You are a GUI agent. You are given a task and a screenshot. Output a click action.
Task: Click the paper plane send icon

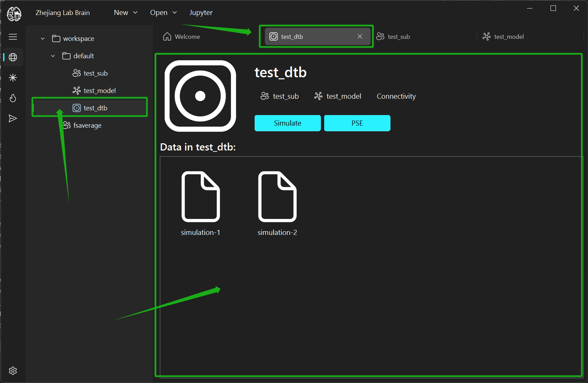13,118
